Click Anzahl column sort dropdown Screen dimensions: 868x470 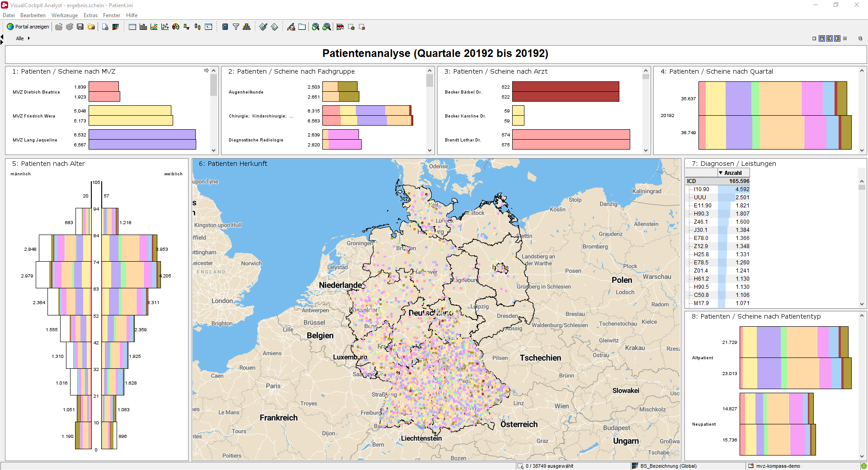[x=721, y=173]
